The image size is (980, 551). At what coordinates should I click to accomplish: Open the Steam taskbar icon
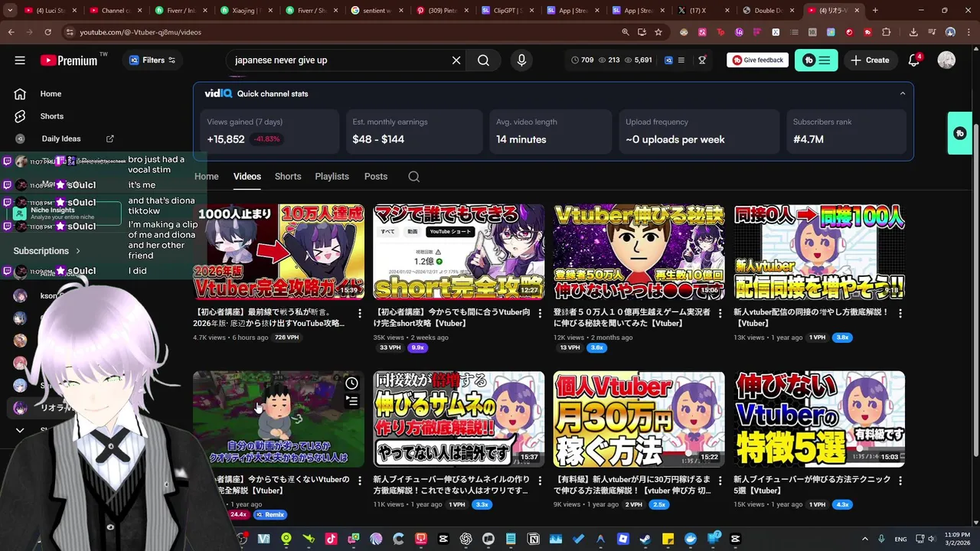click(645, 539)
